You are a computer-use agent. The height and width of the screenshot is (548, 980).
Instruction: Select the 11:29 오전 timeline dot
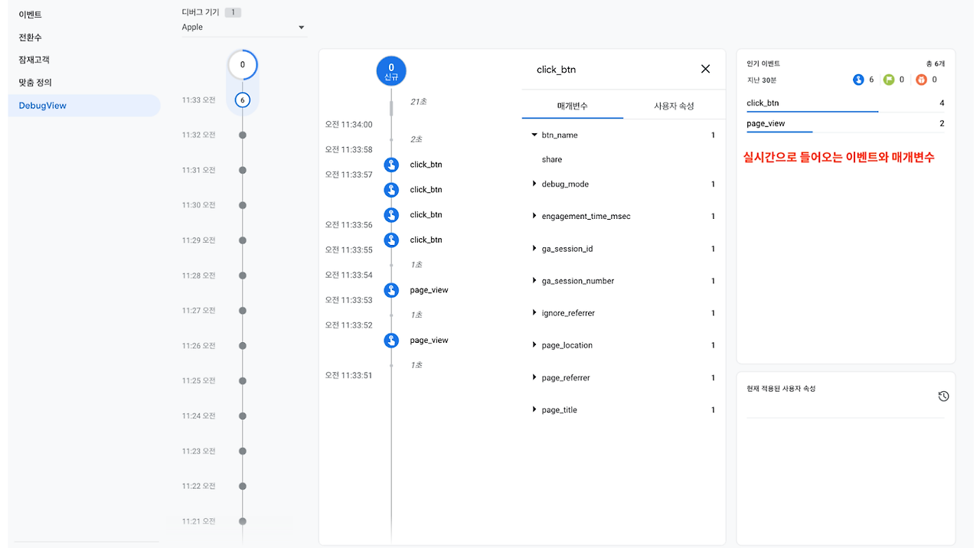pos(243,240)
